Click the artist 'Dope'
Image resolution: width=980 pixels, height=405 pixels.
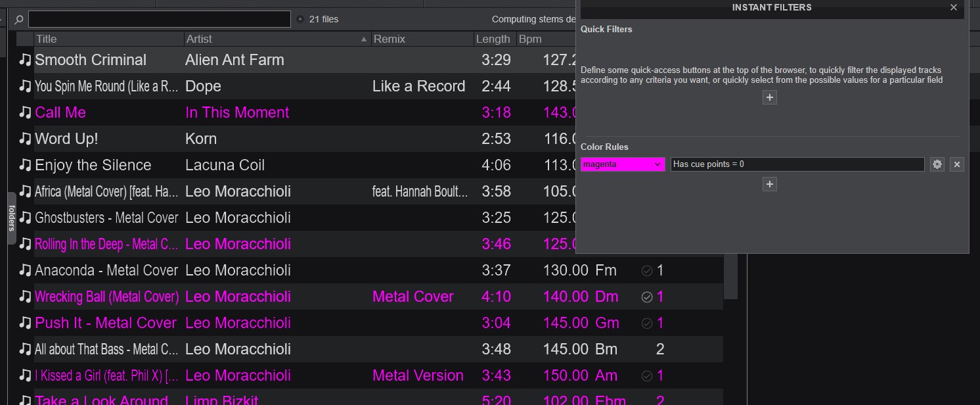pos(203,86)
